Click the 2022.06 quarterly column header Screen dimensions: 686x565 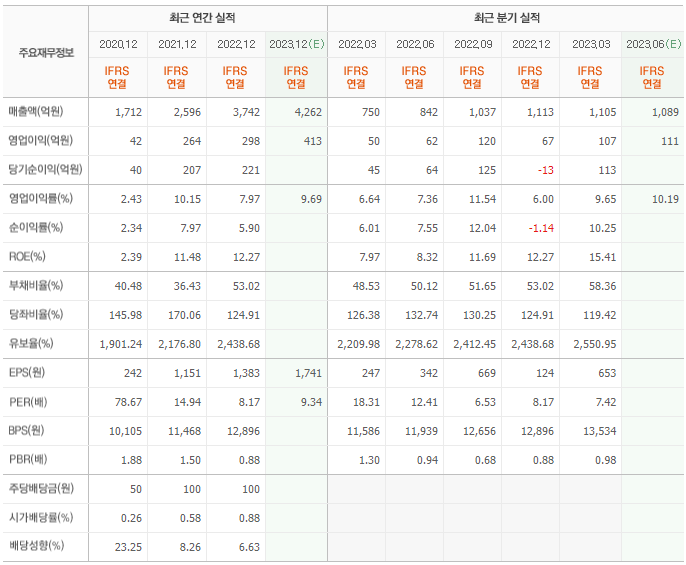tap(415, 44)
